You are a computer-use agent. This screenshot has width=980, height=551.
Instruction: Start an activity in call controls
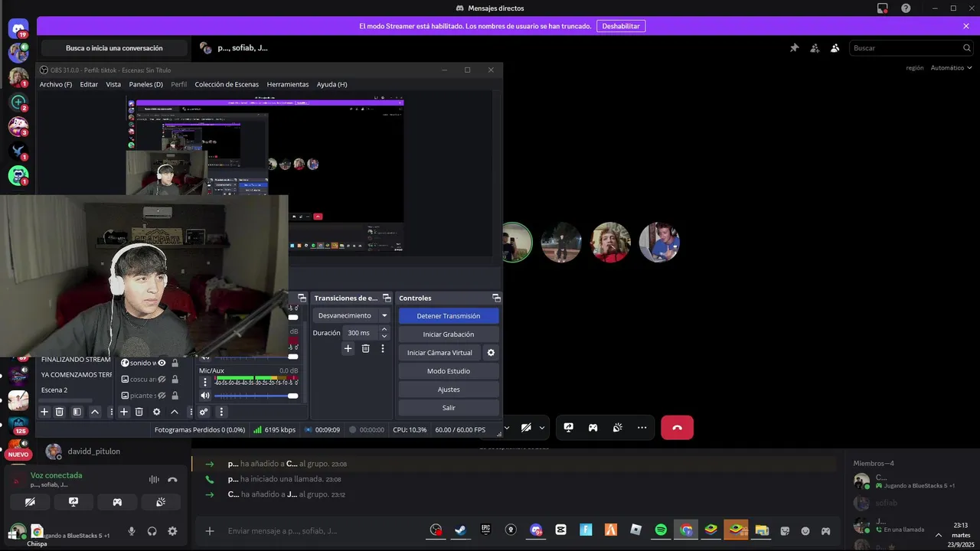(x=593, y=428)
